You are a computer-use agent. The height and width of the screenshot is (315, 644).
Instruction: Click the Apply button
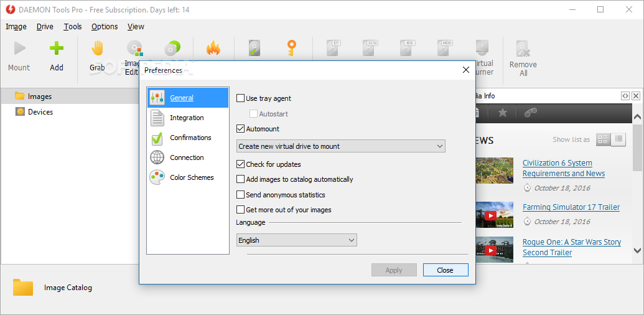pos(394,270)
